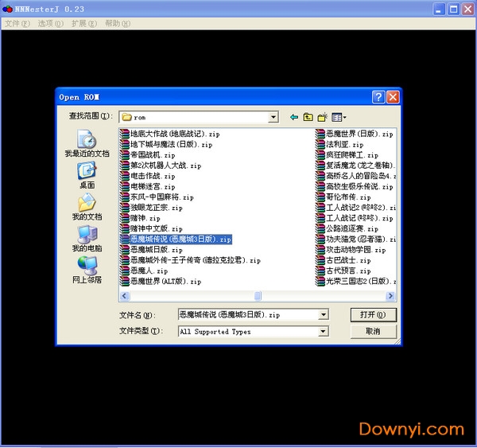The width and height of the screenshot is (477, 448).
Task: Select 高桥名人的冒险岛4 file
Action: click(x=355, y=176)
